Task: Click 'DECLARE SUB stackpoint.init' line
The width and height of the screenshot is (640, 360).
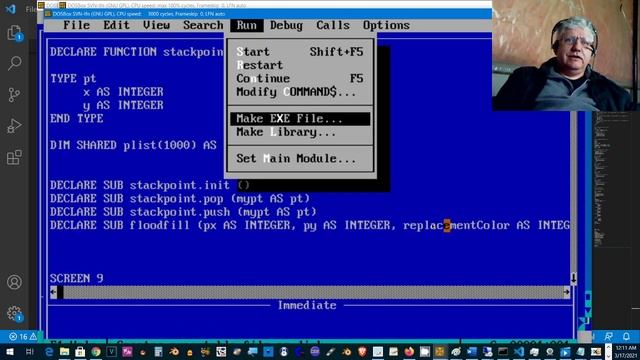Action: coord(149,185)
